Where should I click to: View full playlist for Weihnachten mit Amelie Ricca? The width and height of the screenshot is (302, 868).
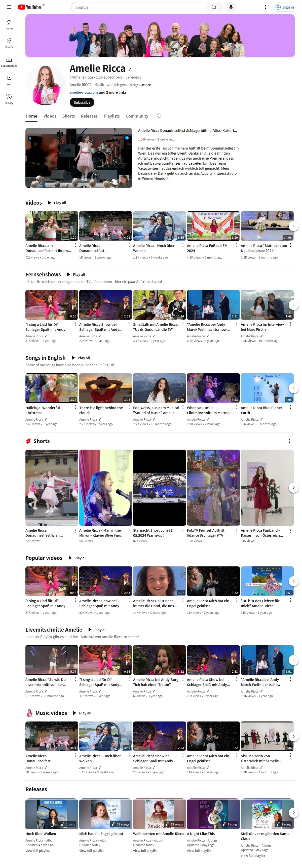145,850
